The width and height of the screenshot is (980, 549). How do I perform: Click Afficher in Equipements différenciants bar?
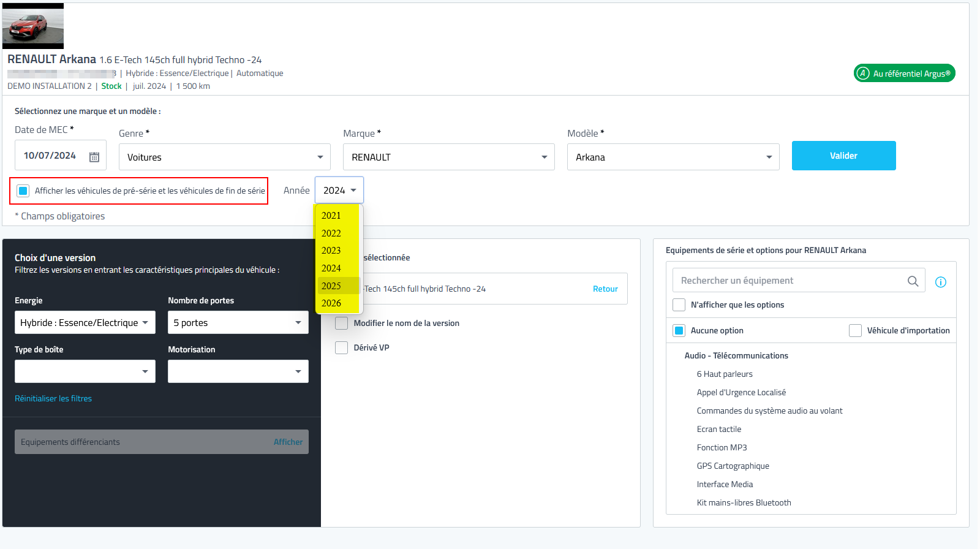(x=288, y=442)
